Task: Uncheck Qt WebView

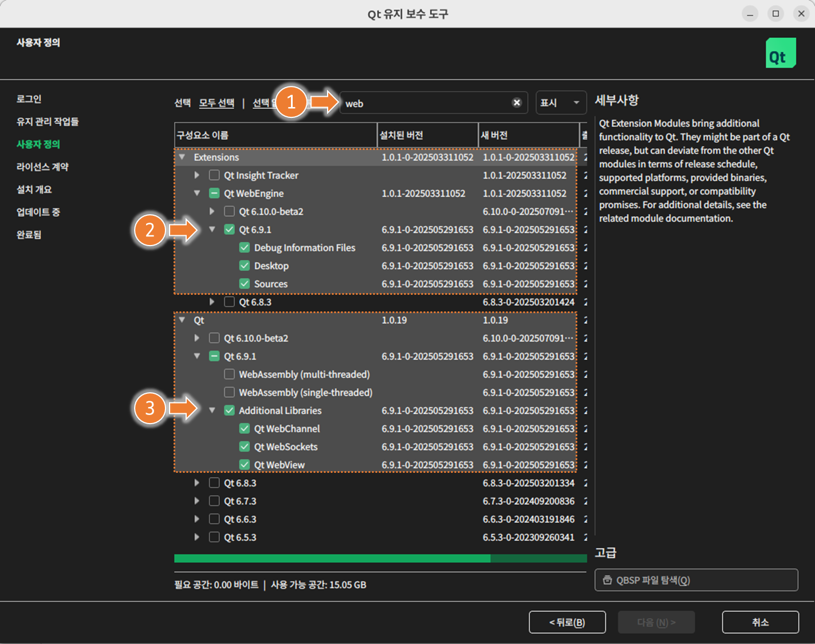Action: pyautogui.click(x=245, y=465)
